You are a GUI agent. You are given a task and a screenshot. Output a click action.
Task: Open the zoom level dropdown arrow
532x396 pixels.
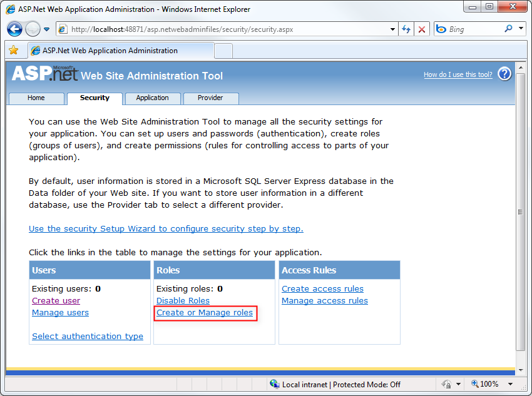click(x=510, y=385)
